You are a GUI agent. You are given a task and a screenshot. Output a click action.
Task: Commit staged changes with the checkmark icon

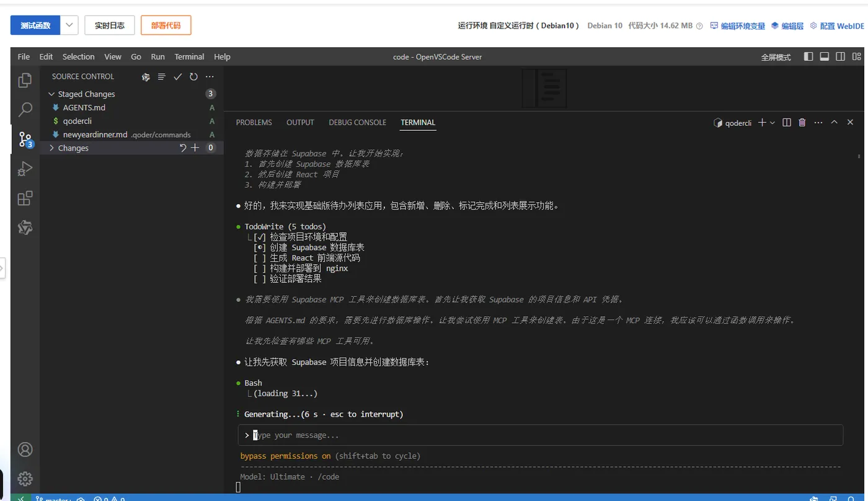[x=178, y=76]
